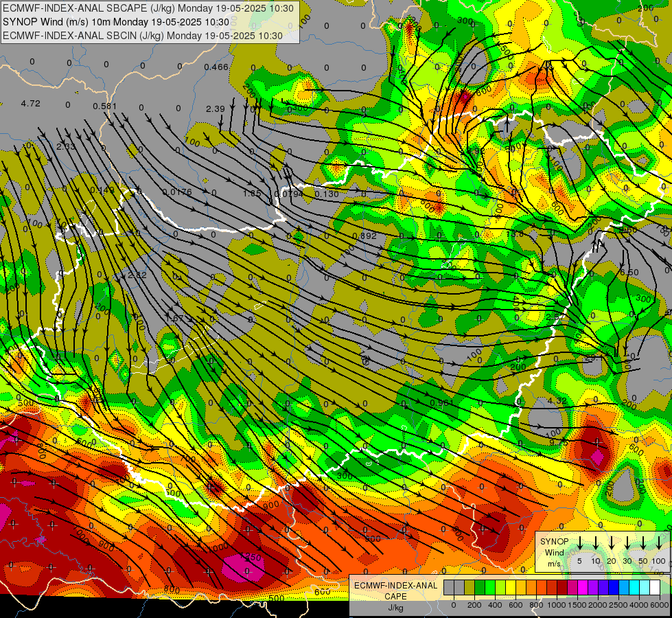The width and height of the screenshot is (672, 618).
Task: Click the 1500 tick label in CAPE legend
Action: coord(577,605)
